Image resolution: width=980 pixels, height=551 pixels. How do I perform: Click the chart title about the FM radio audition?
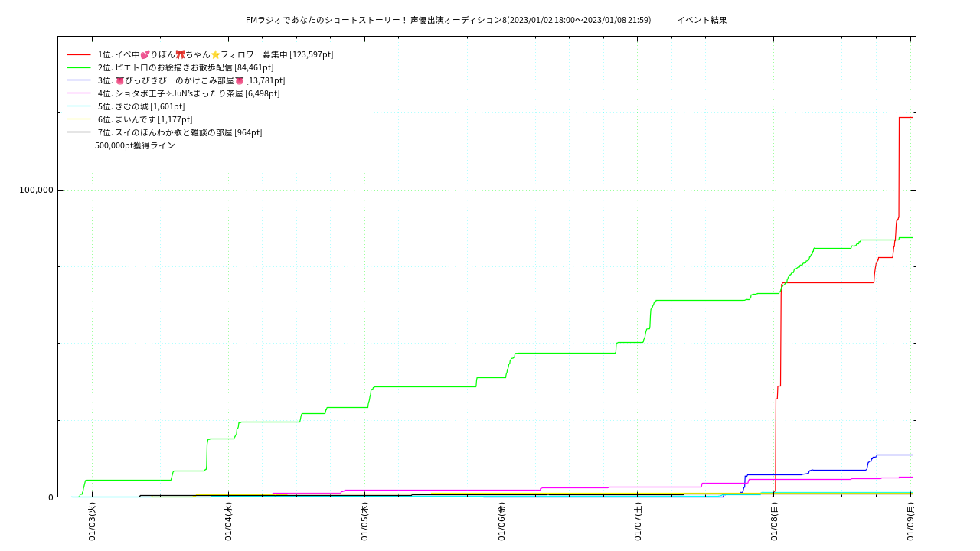[x=448, y=20]
